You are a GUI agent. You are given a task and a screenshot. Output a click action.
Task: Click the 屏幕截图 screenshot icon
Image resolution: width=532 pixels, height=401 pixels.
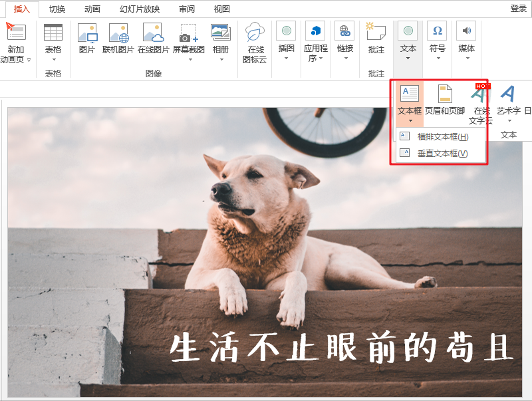189,33
